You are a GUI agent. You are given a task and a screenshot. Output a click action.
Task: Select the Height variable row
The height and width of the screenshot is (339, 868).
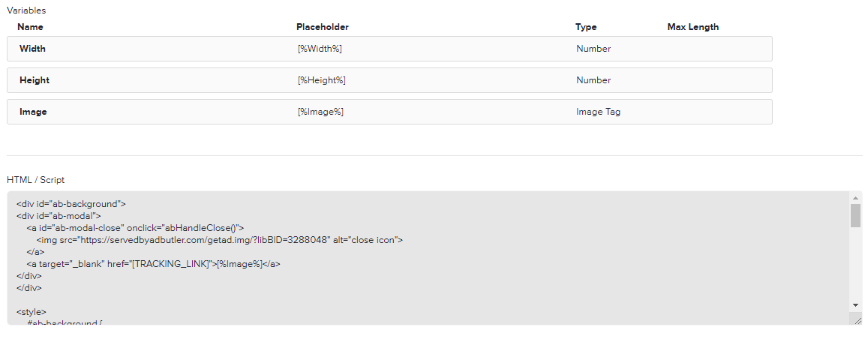click(389, 80)
